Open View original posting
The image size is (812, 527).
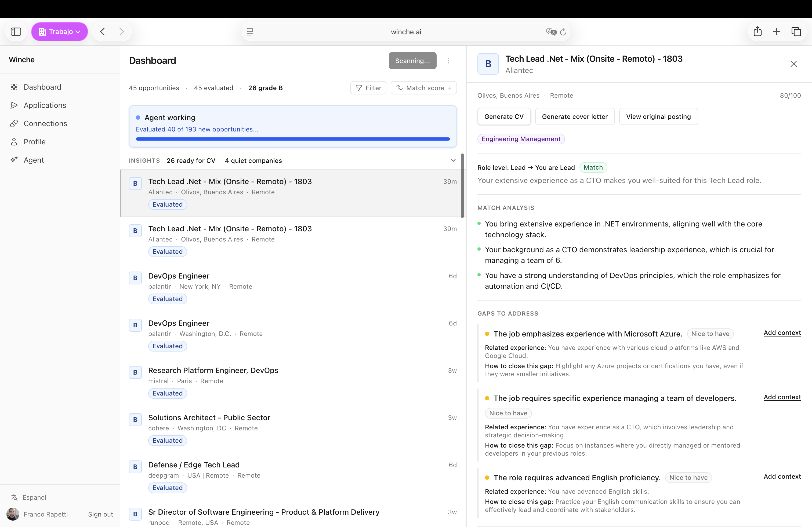[658, 116]
